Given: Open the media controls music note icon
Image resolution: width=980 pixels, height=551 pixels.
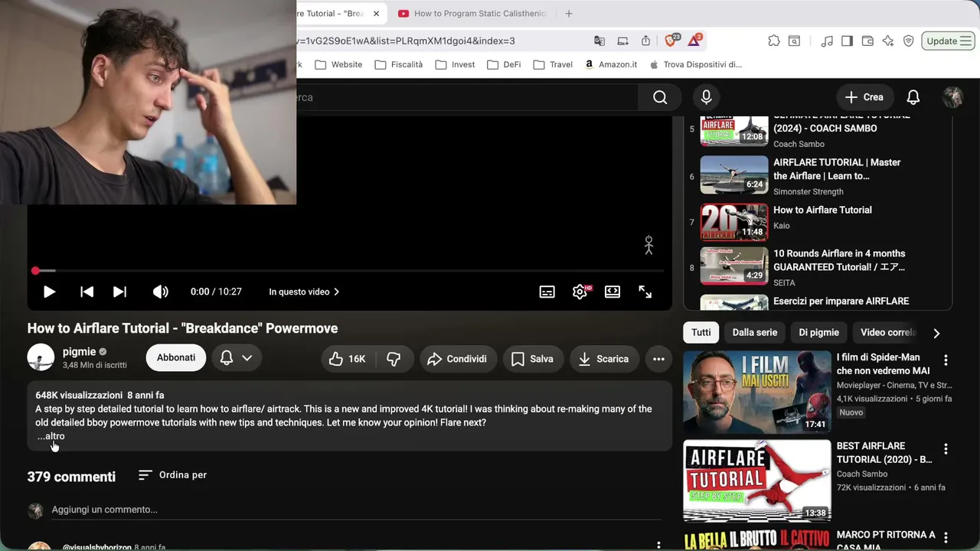Looking at the screenshot, I should [x=826, y=41].
